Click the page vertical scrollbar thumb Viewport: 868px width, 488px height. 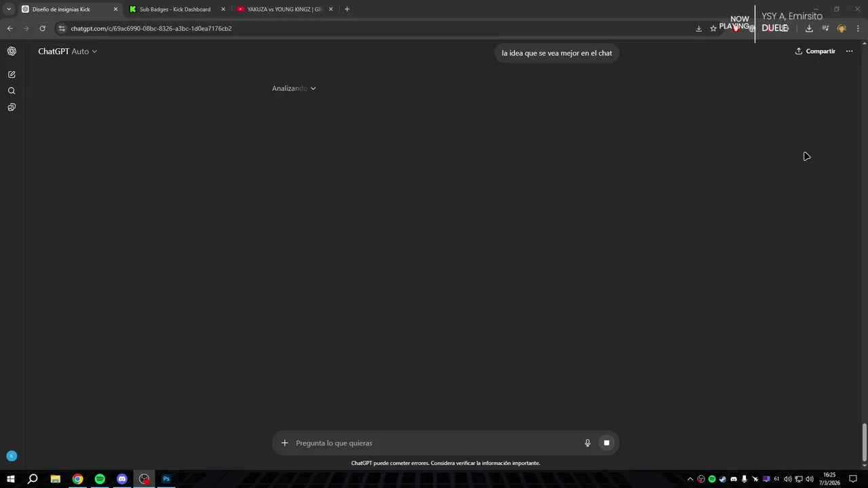coord(864,442)
